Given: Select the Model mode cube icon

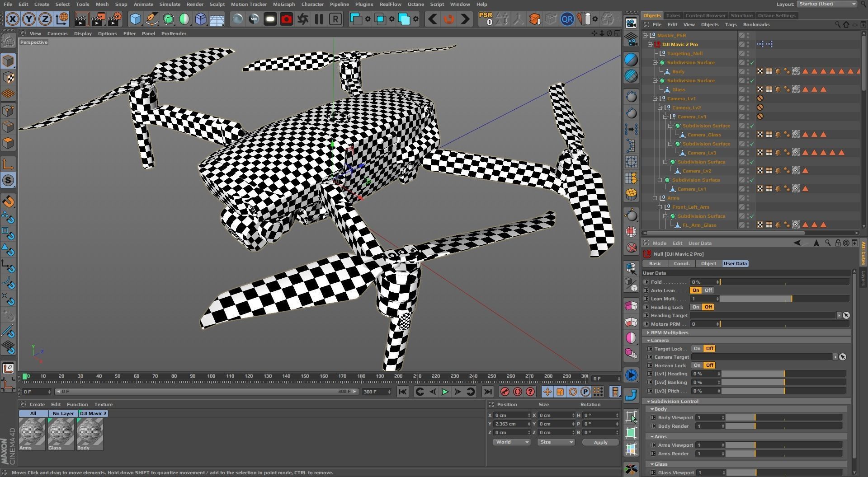Looking at the screenshot, I should pos(8,61).
